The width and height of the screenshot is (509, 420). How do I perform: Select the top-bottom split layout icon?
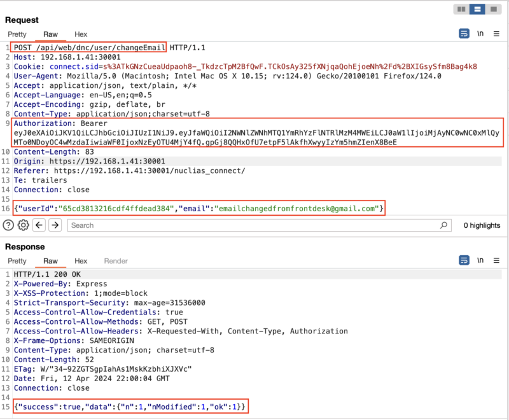(476, 10)
